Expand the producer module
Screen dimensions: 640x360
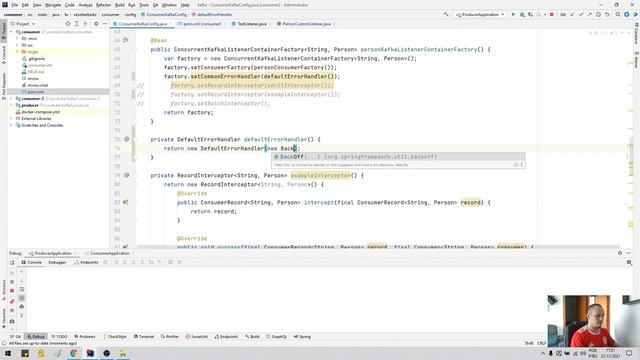11,105
